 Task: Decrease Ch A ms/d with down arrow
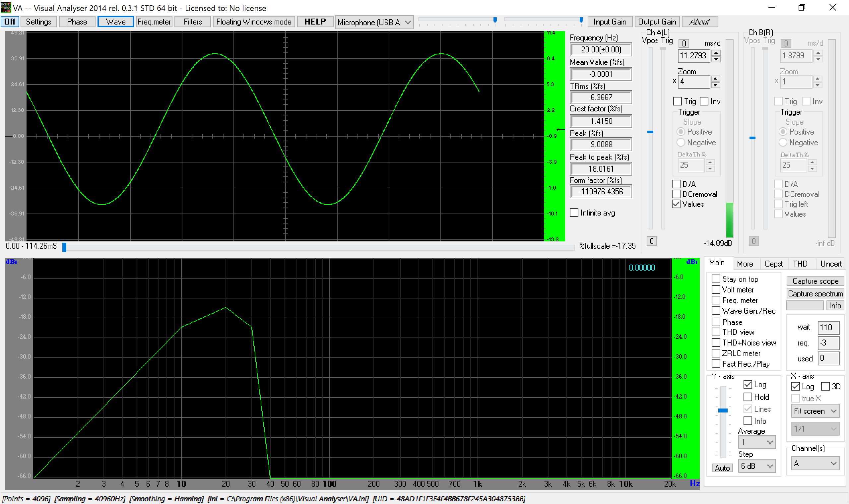716,59
